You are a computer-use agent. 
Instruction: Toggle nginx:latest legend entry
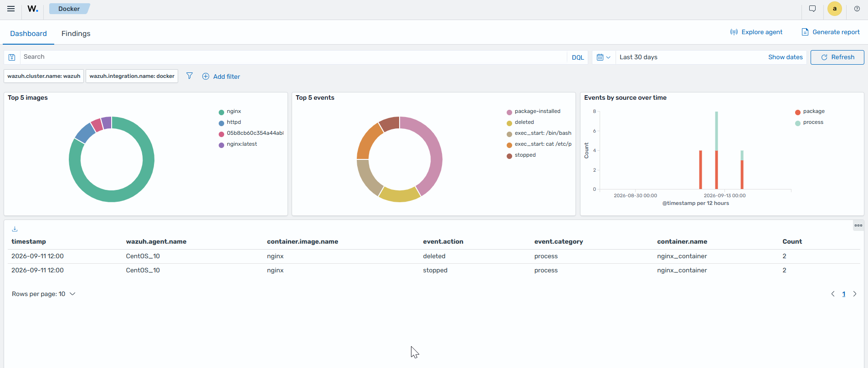coord(238,144)
